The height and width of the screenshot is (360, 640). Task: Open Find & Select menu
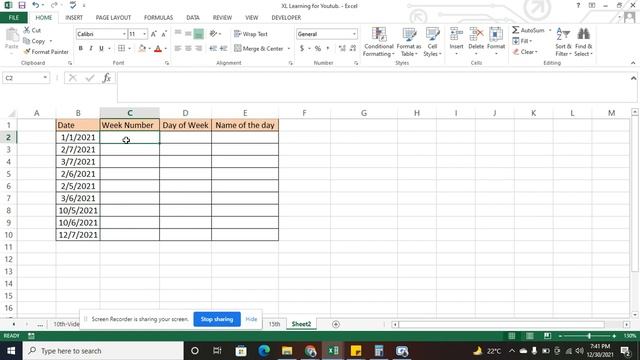tap(583, 42)
